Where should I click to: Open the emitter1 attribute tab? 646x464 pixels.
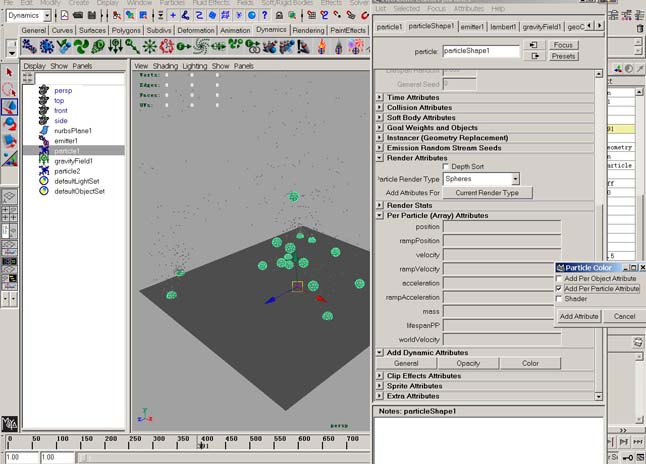point(472,27)
